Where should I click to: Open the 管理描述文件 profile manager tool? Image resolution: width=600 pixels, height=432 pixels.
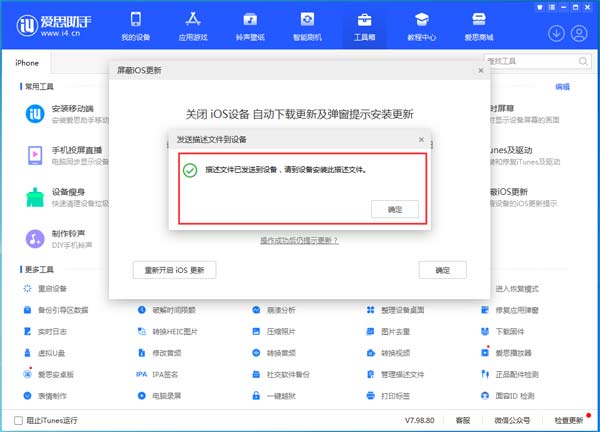[395, 374]
